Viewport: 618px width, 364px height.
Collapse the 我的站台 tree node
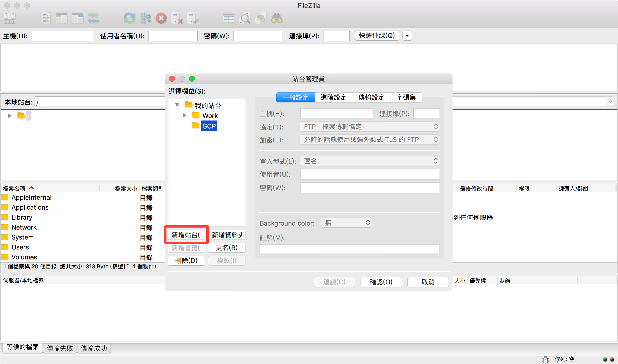[177, 105]
